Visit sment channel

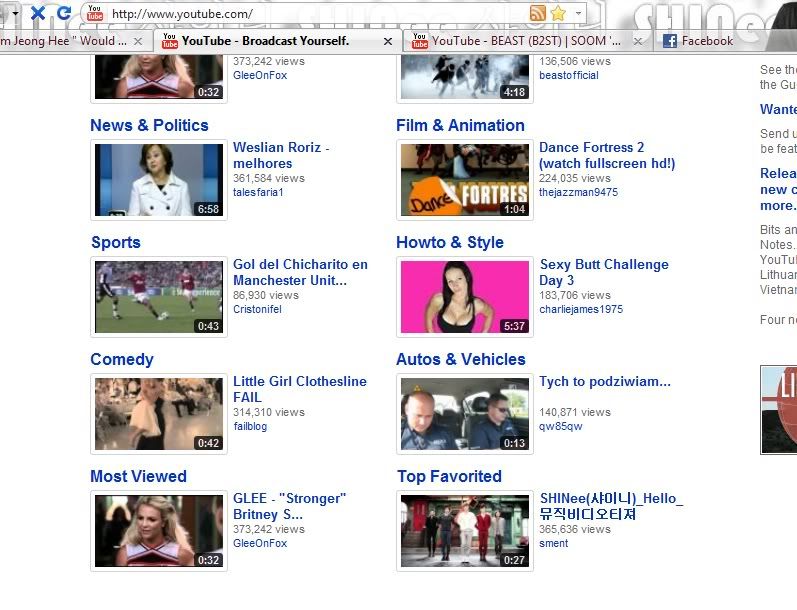click(x=554, y=543)
